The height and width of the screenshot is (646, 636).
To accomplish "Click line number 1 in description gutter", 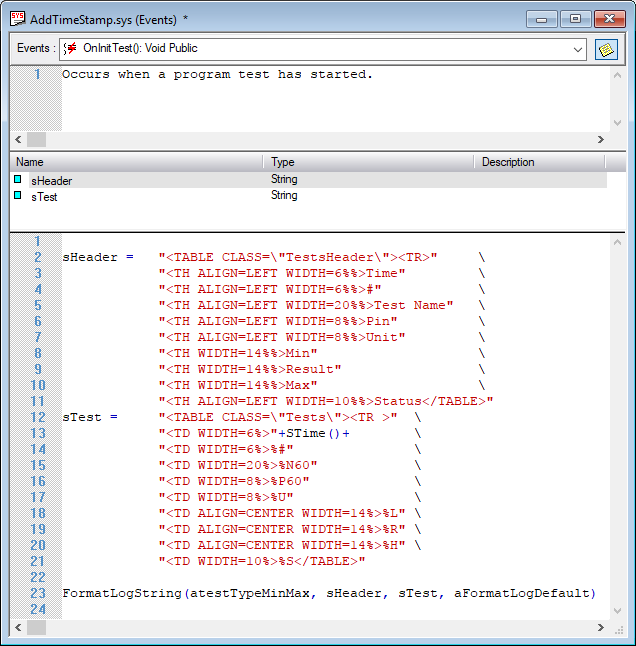I will click(37, 74).
